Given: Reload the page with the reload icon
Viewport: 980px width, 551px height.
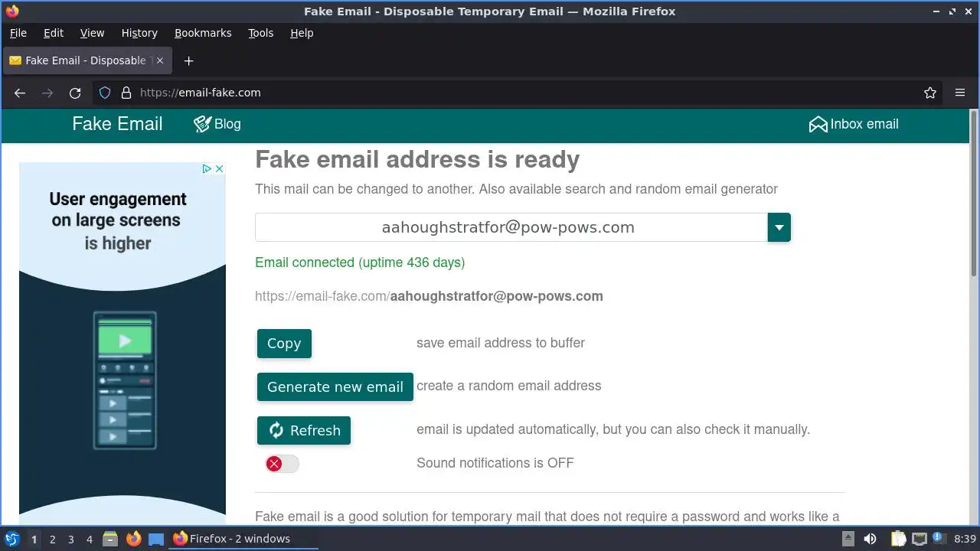Looking at the screenshot, I should 75,93.
